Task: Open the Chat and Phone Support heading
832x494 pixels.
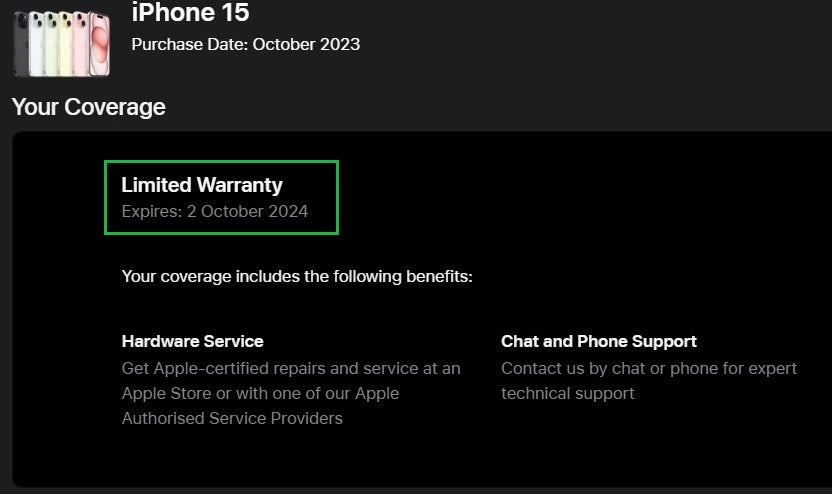Action: [599, 341]
